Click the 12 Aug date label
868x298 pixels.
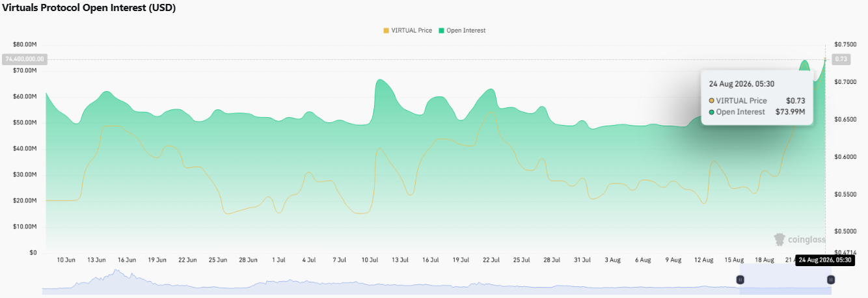point(703,260)
